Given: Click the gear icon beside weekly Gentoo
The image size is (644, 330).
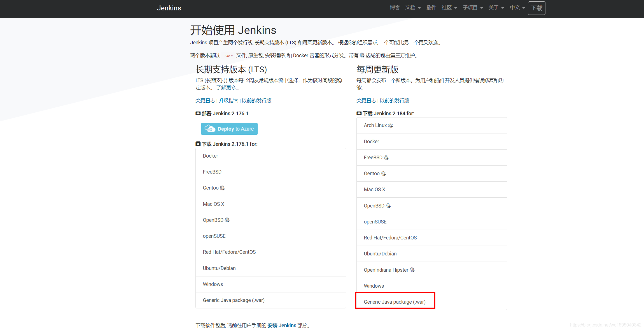Looking at the screenshot, I should click(383, 174).
